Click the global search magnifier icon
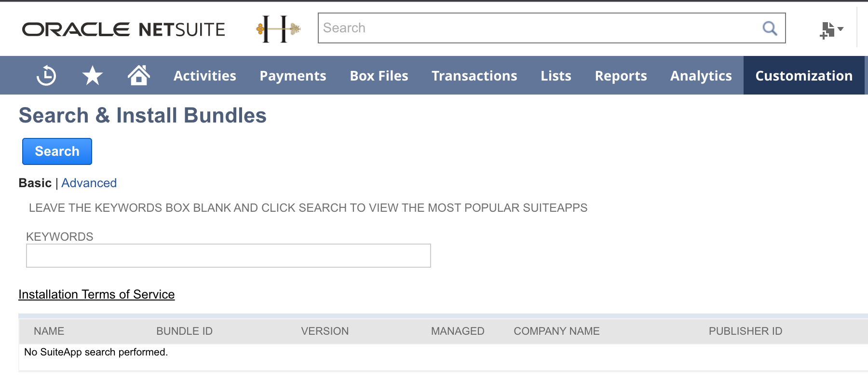This screenshot has width=868, height=382. [770, 28]
